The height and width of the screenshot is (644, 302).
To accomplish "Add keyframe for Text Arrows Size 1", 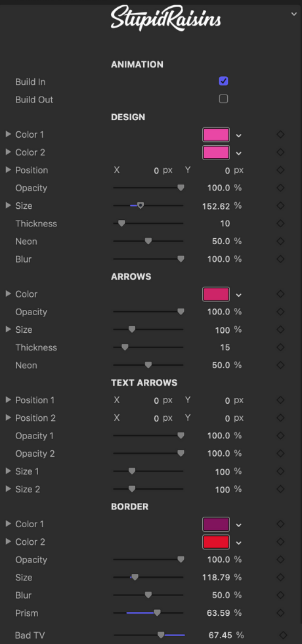I will click(280, 471).
